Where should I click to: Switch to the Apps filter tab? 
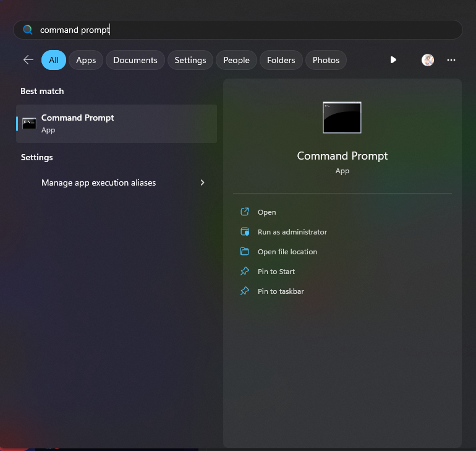click(86, 60)
